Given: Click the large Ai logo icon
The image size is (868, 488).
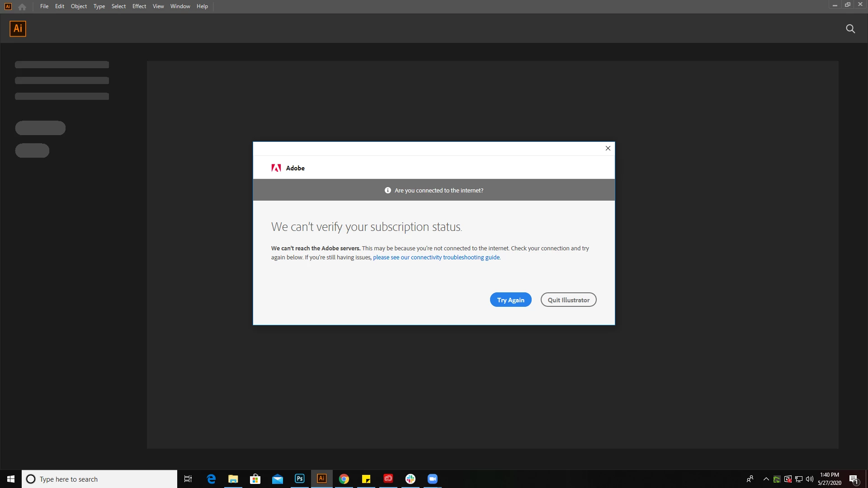Looking at the screenshot, I should coord(18,29).
